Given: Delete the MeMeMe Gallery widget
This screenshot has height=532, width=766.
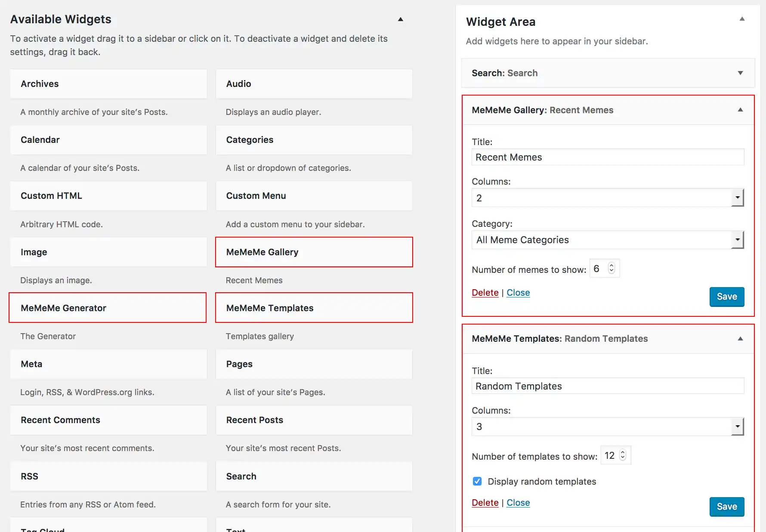Looking at the screenshot, I should click(485, 292).
